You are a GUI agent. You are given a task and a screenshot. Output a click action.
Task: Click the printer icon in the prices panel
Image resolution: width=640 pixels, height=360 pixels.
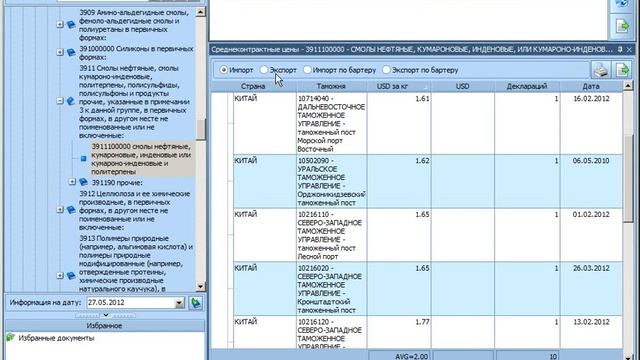601,70
